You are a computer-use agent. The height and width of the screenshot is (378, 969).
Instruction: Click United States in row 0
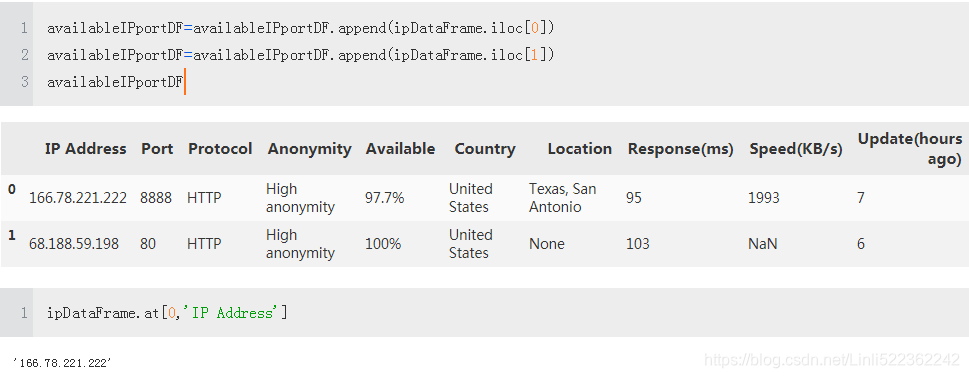[470, 198]
